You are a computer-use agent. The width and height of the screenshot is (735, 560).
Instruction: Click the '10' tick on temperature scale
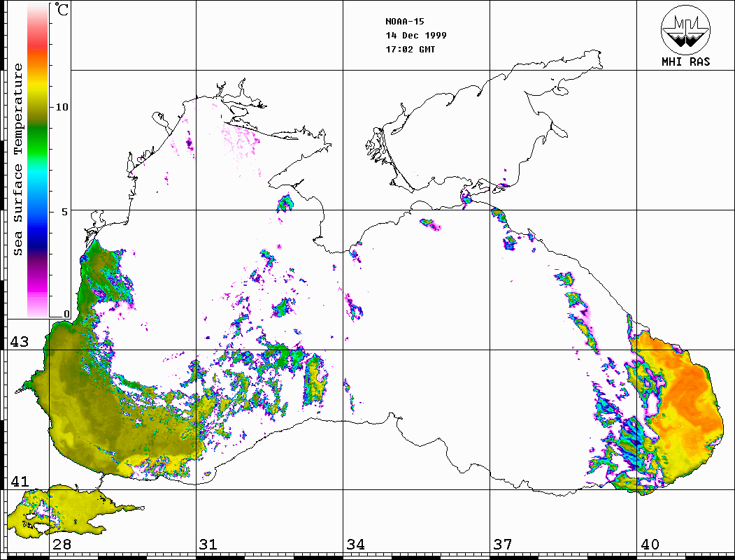(x=62, y=107)
